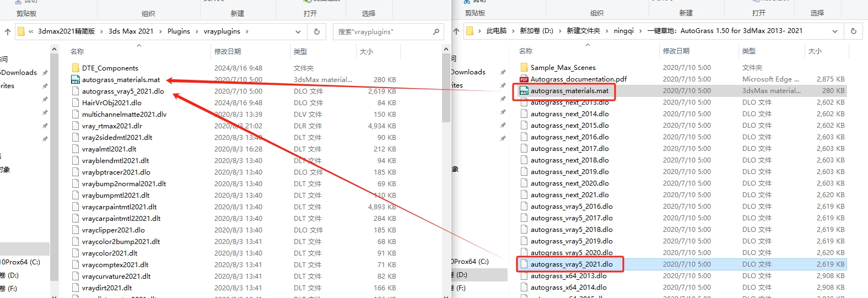Expand the chevron after 此电脑 in right breadcrumb
This screenshot has width=868, height=298.
(514, 31)
